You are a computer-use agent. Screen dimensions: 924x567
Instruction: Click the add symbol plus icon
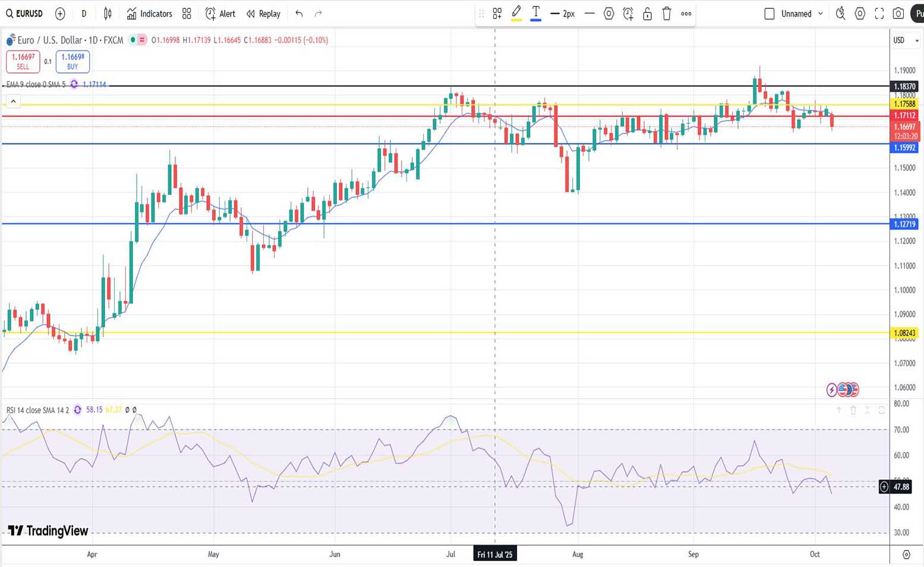60,14
